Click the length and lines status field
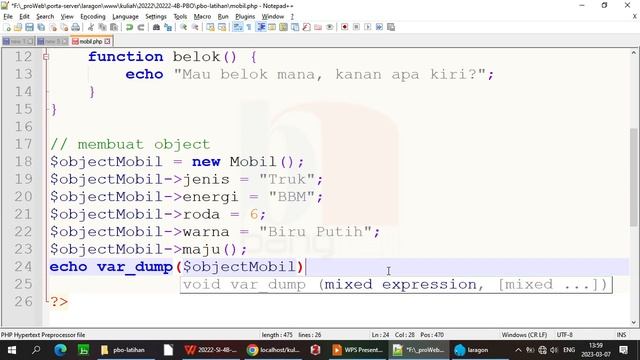640x360 pixels. [291, 335]
